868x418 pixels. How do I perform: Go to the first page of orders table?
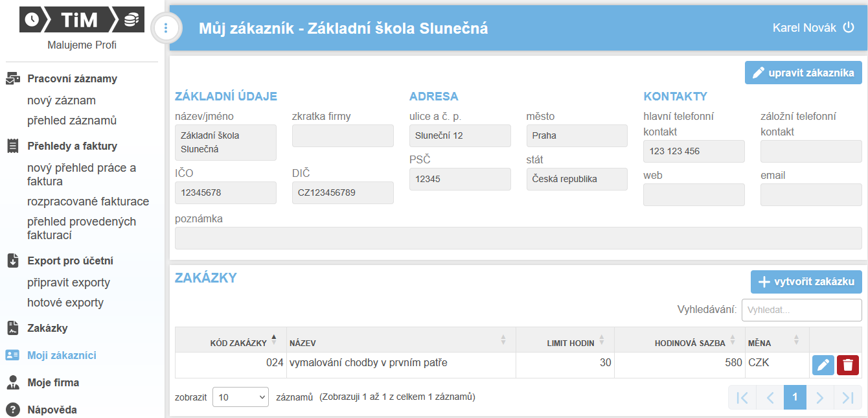(x=742, y=397)
